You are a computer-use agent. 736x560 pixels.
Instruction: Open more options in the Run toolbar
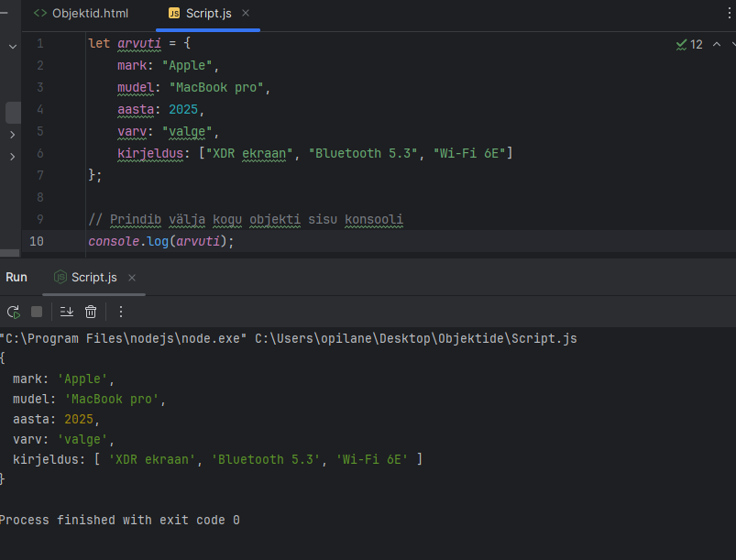[120, 312]
